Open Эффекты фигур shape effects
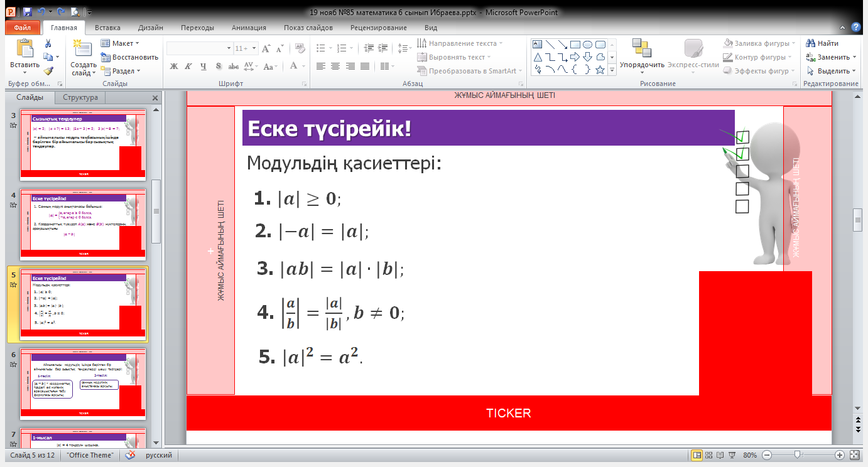Screen dimensions: 868x467 tap(759, 71)
